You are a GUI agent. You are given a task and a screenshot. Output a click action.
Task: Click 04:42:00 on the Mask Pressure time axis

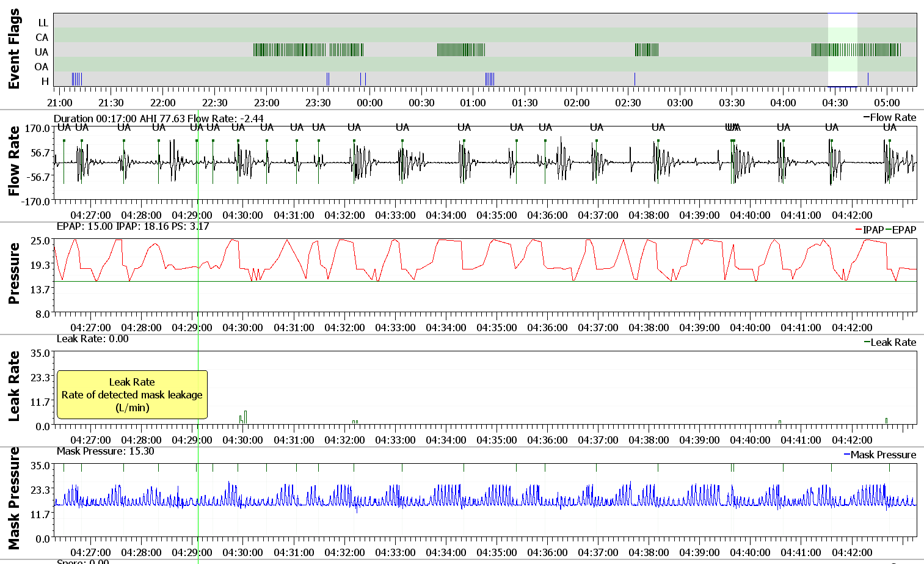852,552
